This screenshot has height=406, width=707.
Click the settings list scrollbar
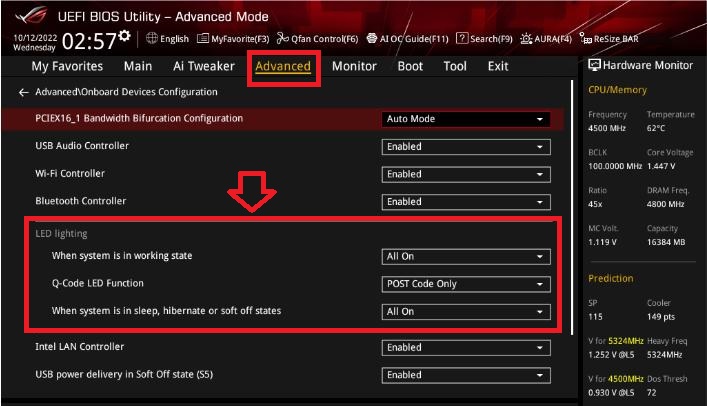[x=572, y=208]
